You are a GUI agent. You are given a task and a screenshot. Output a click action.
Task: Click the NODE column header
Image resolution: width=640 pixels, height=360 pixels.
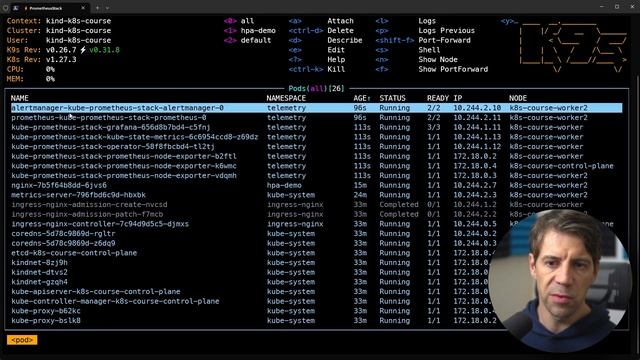coord(518,98)
